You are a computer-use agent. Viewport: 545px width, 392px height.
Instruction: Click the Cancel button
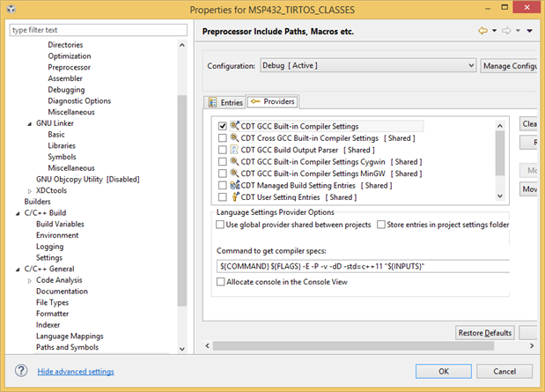click(504, 371)
